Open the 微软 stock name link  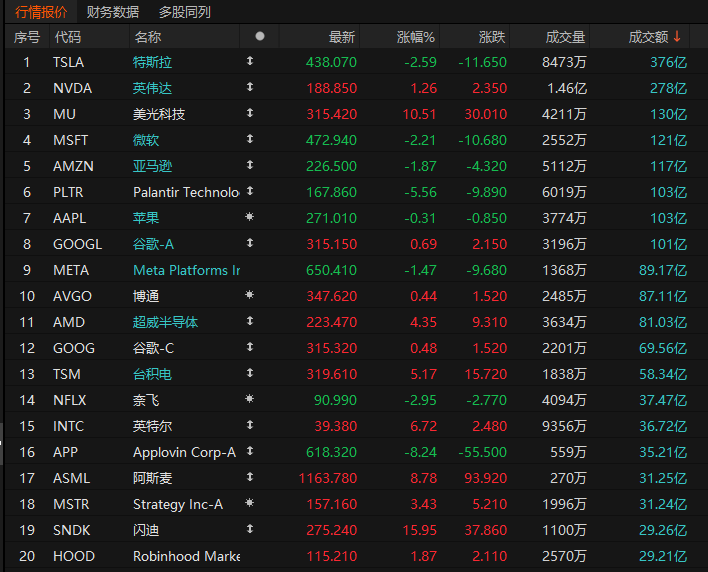pos(146,140)
